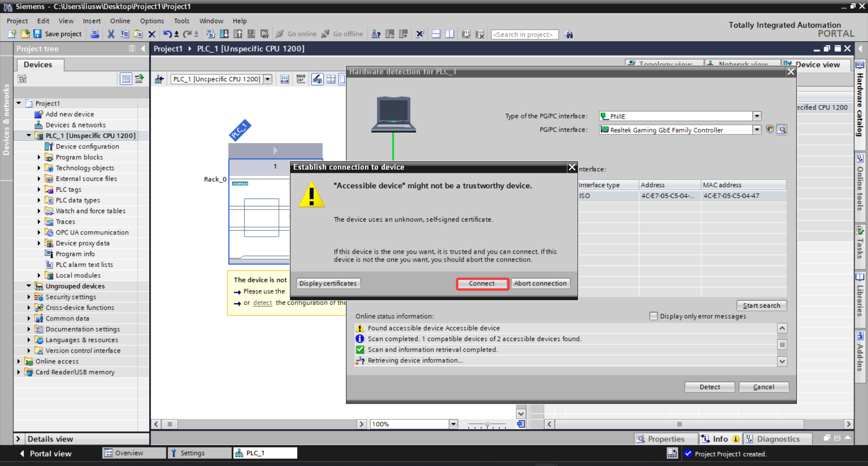Screen dimensions: 868x466
Task: Click the Start search button
Action: coord(761,305)
